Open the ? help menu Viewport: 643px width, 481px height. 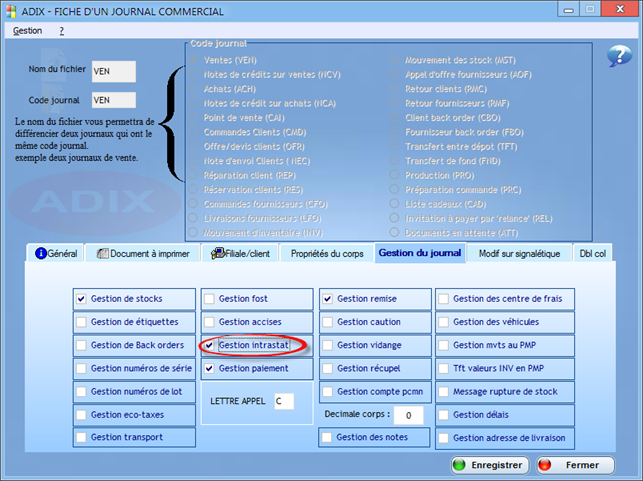click(61, 31)
